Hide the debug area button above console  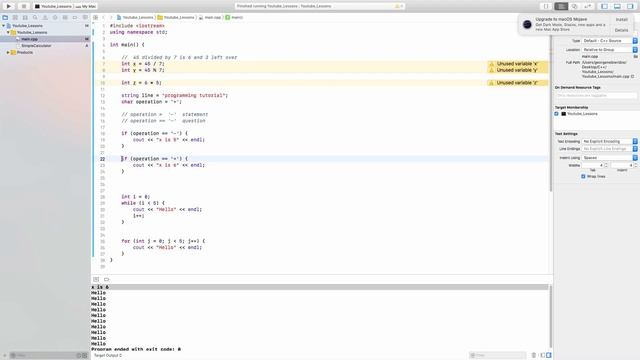point(96,280)
